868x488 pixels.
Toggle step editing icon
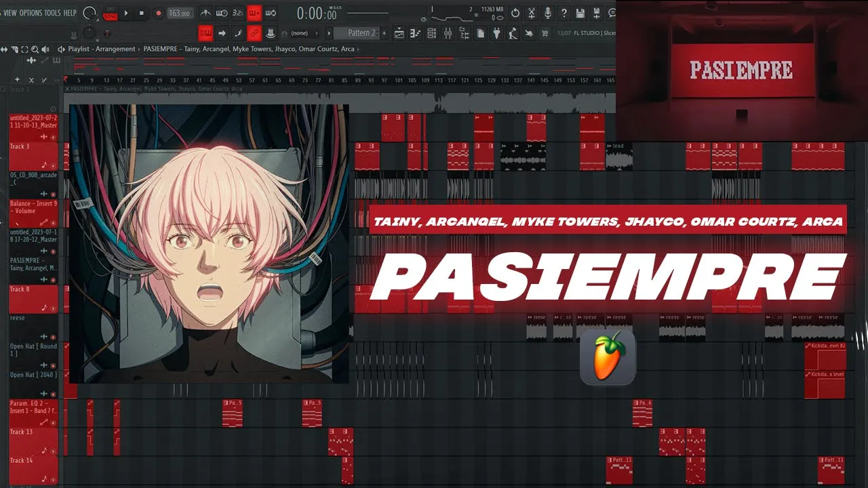tap(238, 33)
